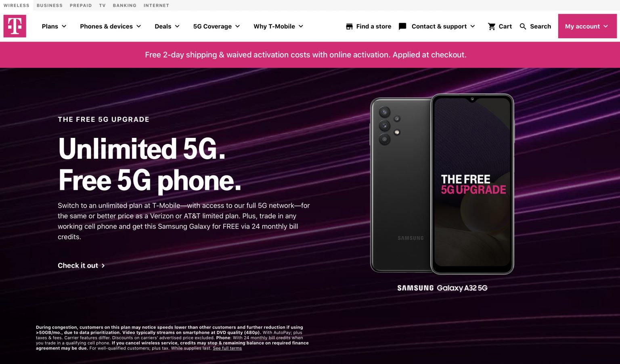Open the Internet top navigation link
This screenshot has height=364, width=620.
[x=156, y=5]
